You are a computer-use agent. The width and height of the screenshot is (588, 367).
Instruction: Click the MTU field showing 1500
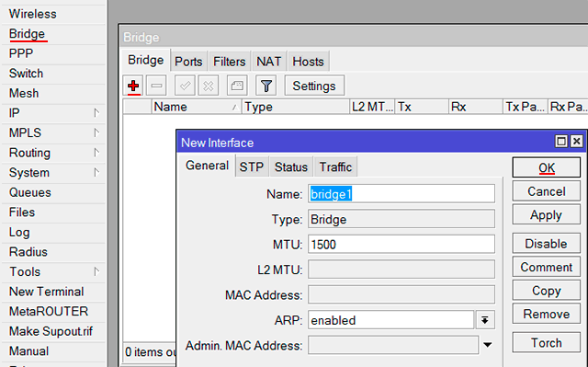[401, 245]
